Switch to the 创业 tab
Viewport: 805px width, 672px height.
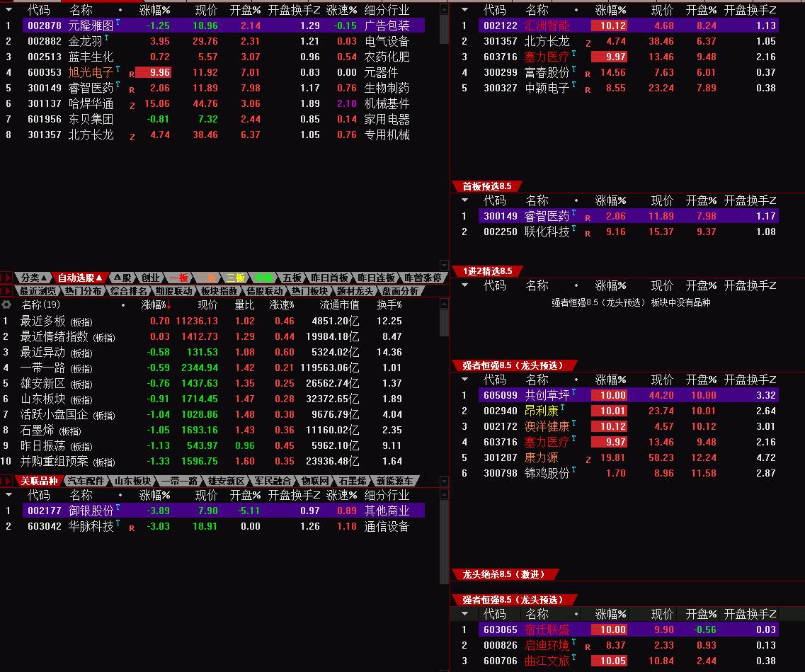[150, 278]
